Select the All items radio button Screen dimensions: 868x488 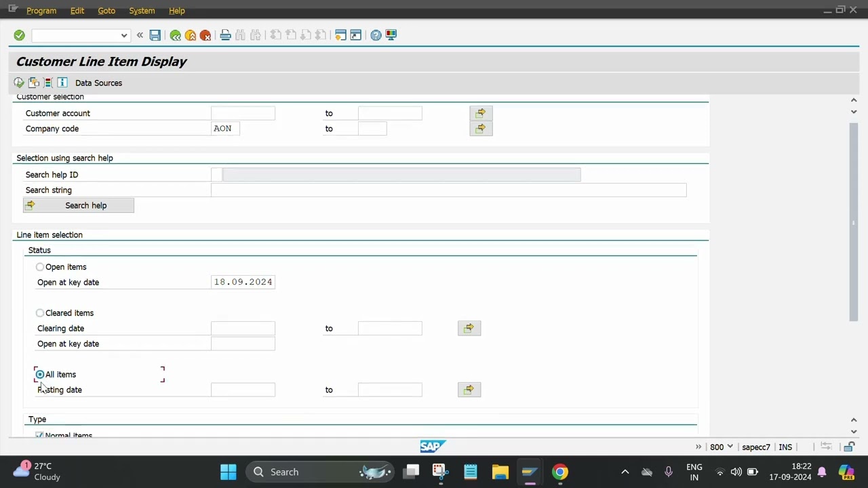(x=40, y=374)
